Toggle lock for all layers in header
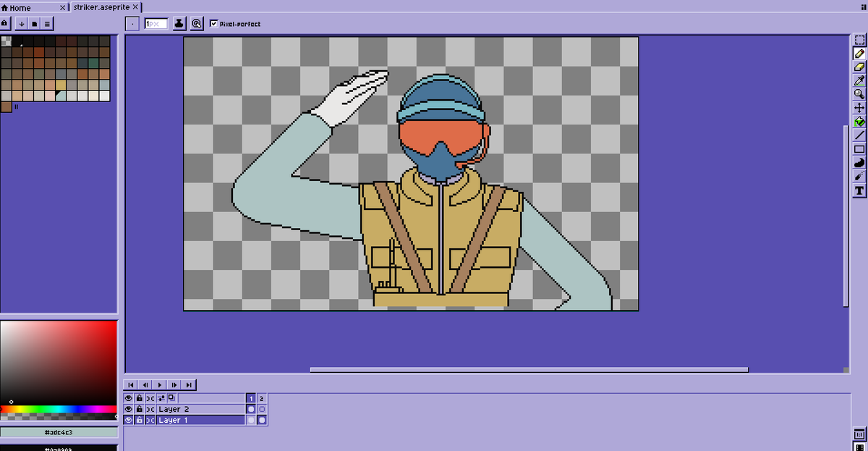 139,398
